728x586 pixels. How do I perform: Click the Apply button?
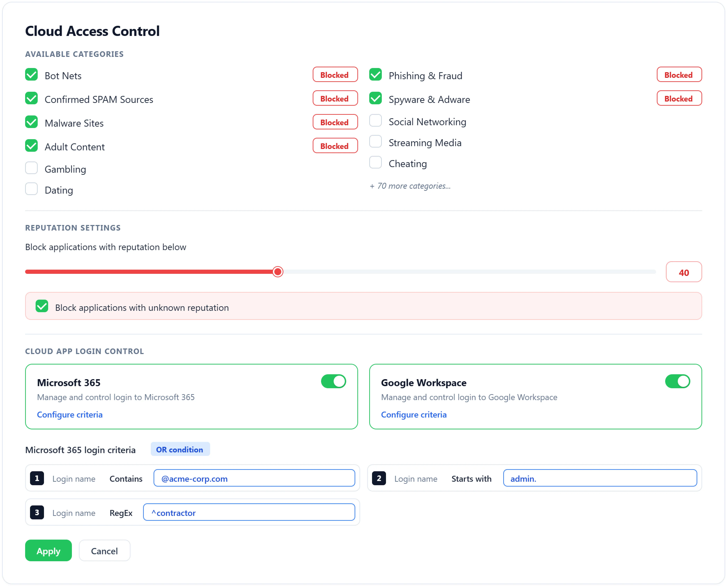coord(48,551)
